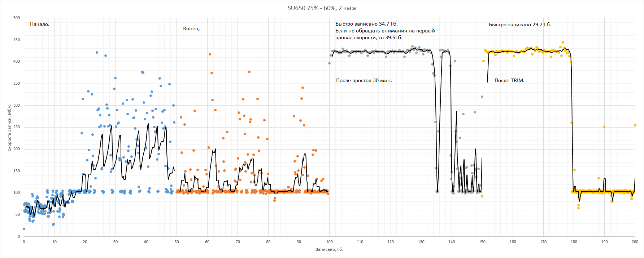This screenshot has width=644, height=258.
Task: Click the y-axis title 'Скорость Записи, Мб/с.'
Action: pos(9,128)
